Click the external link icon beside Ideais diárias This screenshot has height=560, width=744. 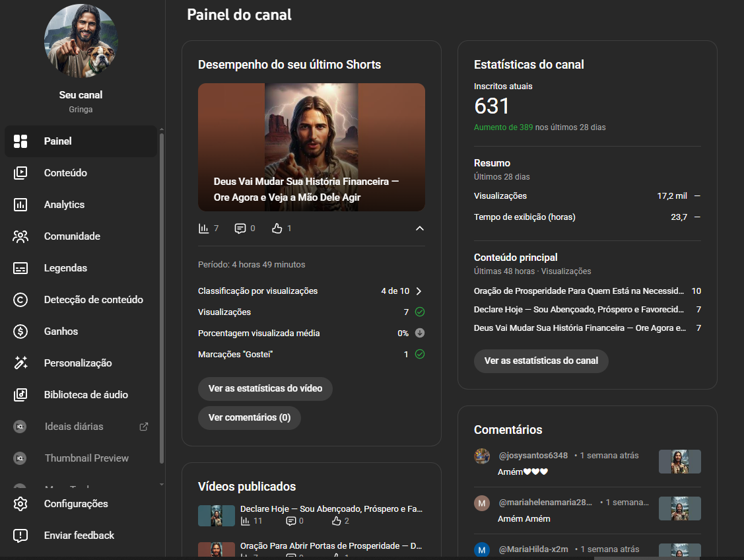click(x=144, y=427)
